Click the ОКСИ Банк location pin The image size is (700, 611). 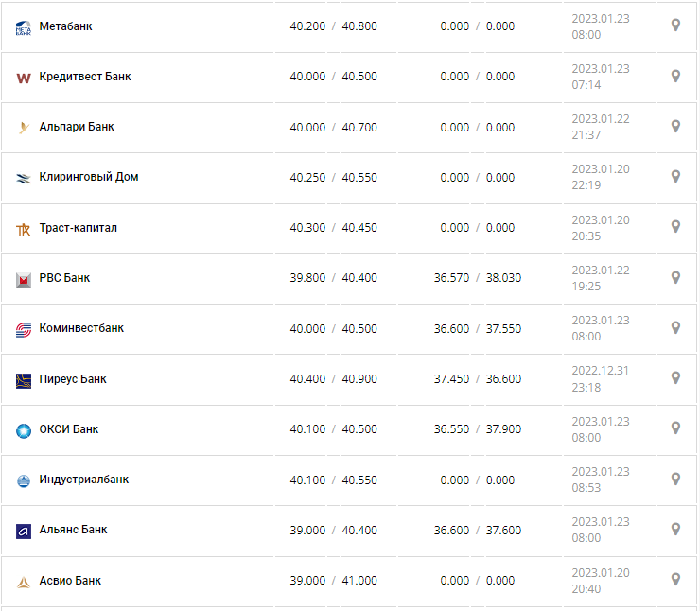tap(675, 428)
